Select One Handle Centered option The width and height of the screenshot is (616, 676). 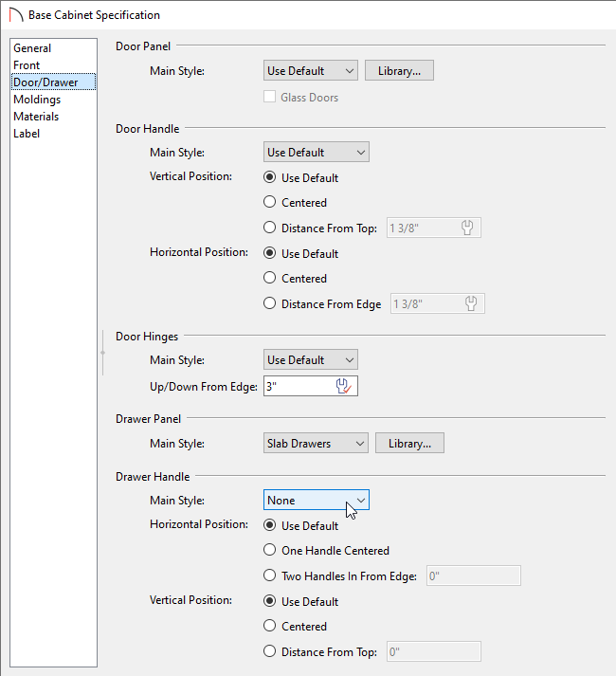[x=269, y=550]
